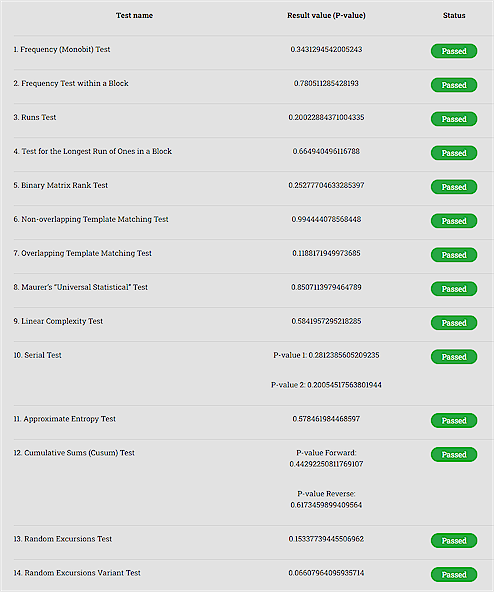The height and width of the screenshot is (593, 495).
Task: Select the Longest Run of Ones test label
Action: click(x=93, y=151)
